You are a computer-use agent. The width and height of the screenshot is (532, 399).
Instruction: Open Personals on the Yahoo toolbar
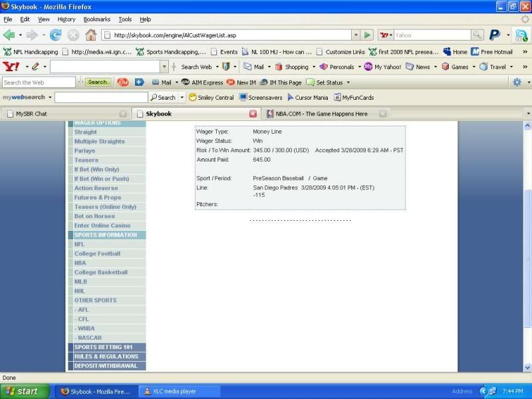[337, 67]
